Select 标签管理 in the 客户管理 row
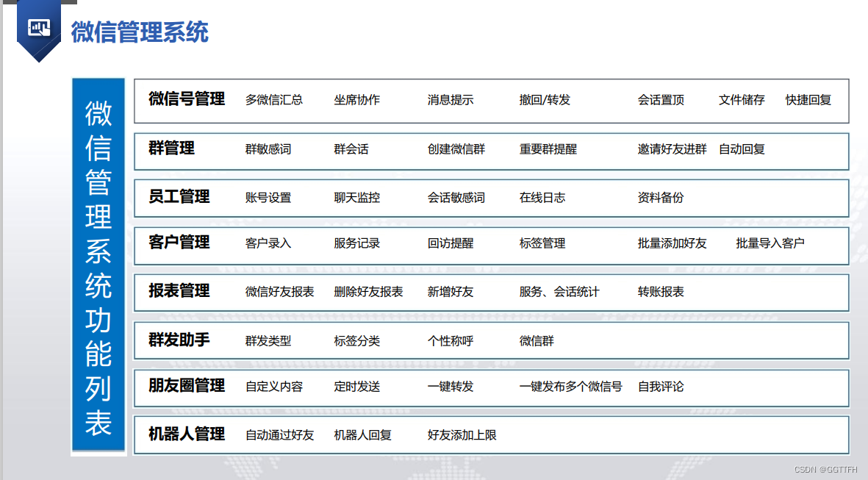Image resolution: width=868 pixels, height=480 pixels. (x=542, y=243)
